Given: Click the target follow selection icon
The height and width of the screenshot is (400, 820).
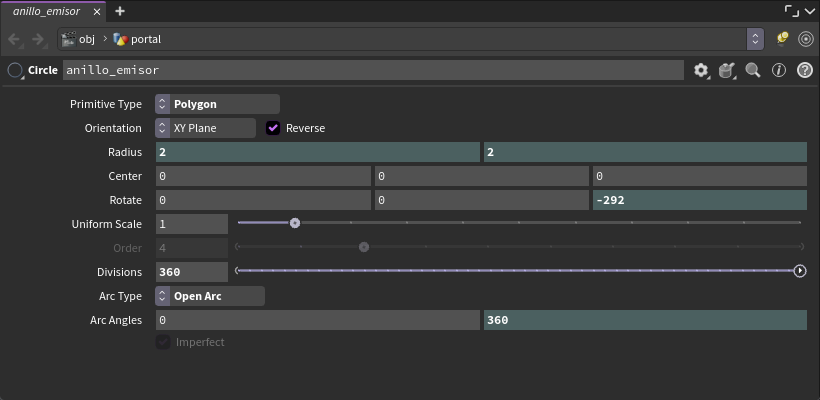Looking at the screenshot, I should pos(806,39).
